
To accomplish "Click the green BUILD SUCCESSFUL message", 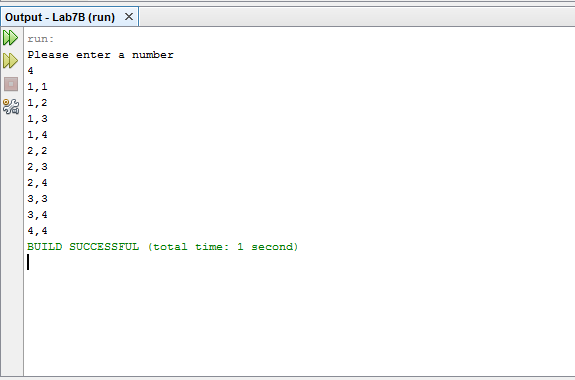I will coord(163,247).
